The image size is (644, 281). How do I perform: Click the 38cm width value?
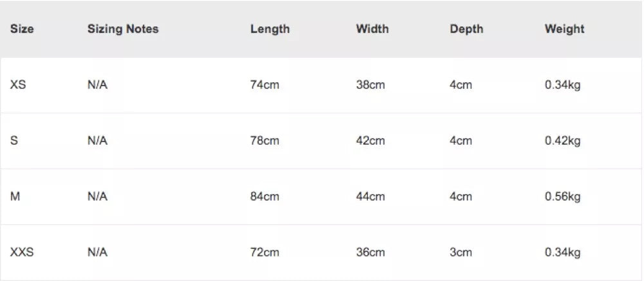point(370,85)
